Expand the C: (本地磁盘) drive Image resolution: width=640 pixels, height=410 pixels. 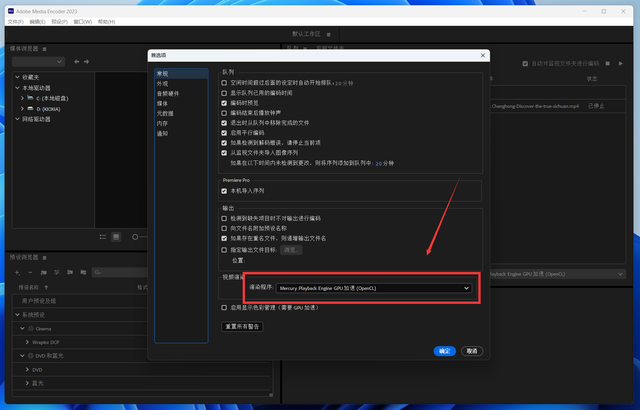pos(22,98)
